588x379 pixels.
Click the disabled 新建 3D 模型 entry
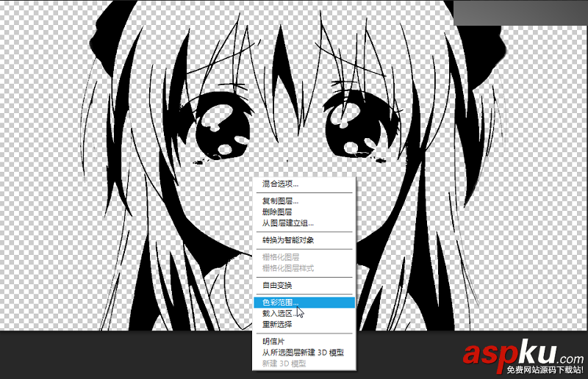304,364
